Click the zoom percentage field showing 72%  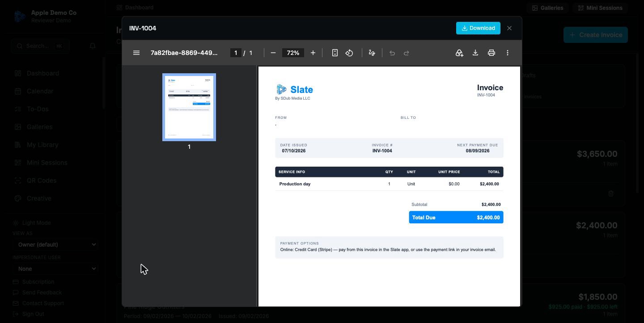pos(293,53)
